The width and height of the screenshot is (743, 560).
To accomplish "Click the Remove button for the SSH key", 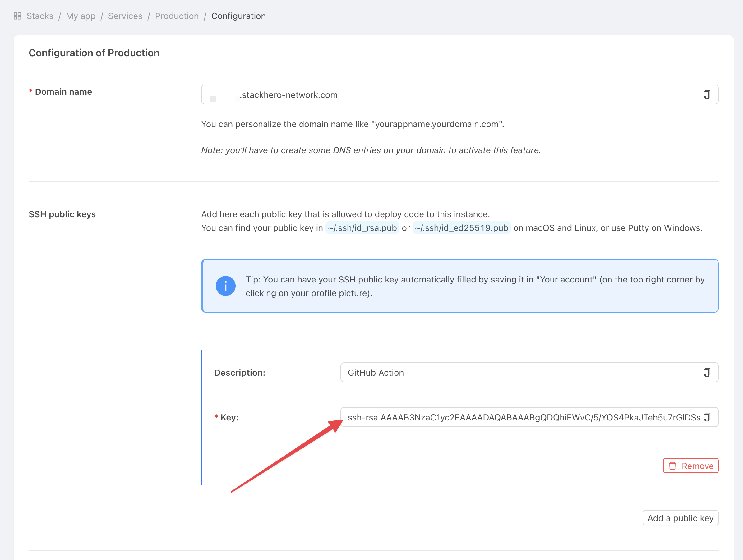I will coord(690,466).
